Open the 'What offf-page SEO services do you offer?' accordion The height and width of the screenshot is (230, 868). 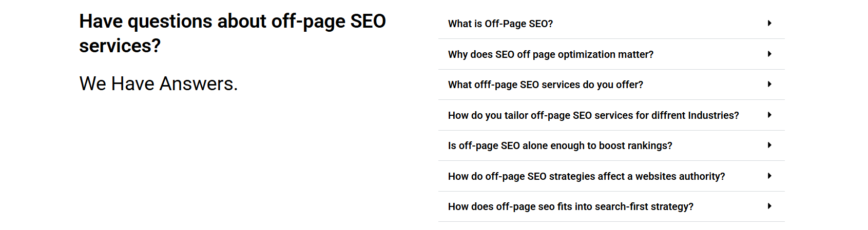545,85
